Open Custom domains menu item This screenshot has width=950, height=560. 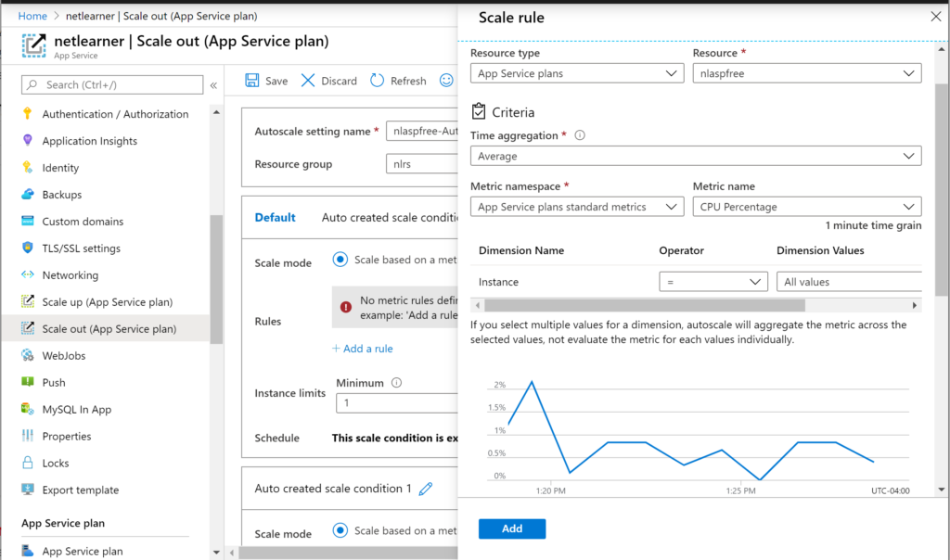click(x=83, y=221)
